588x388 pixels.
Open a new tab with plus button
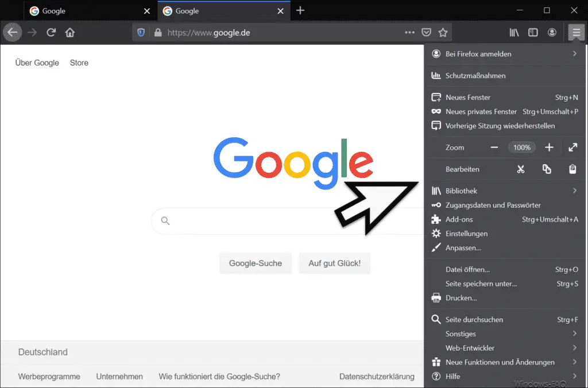pyautogui.click(x=300, y=10)
